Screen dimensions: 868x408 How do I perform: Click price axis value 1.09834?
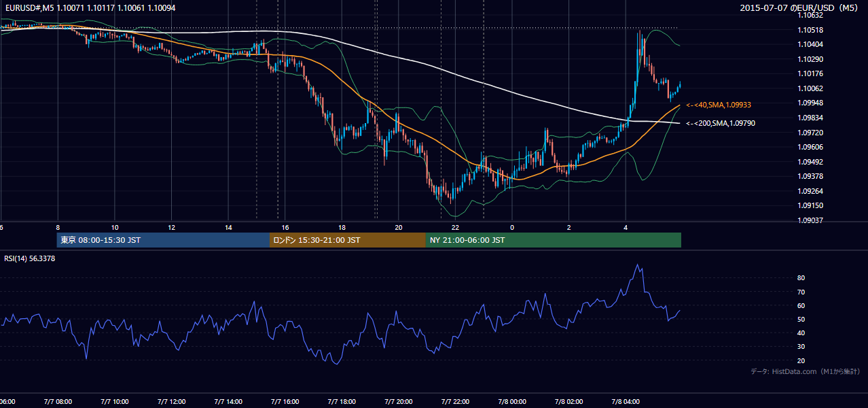(x=810, y=118)
